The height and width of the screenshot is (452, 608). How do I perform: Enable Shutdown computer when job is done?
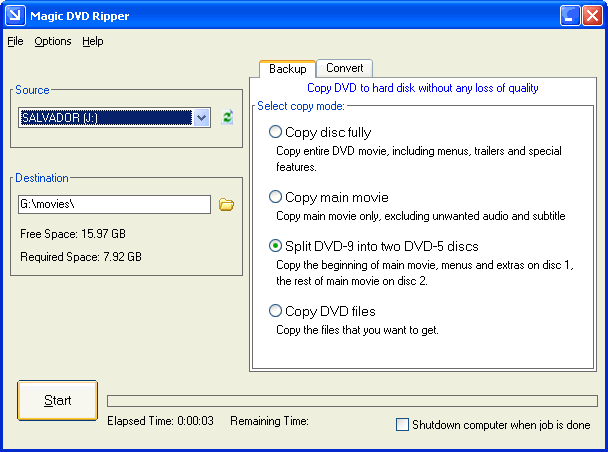coord(403,425)
